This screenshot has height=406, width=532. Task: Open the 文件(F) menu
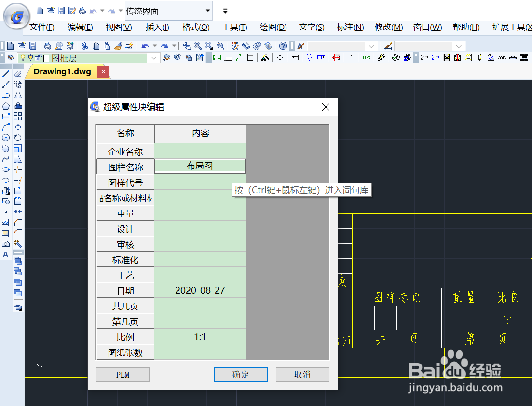(x=42, y=27)
